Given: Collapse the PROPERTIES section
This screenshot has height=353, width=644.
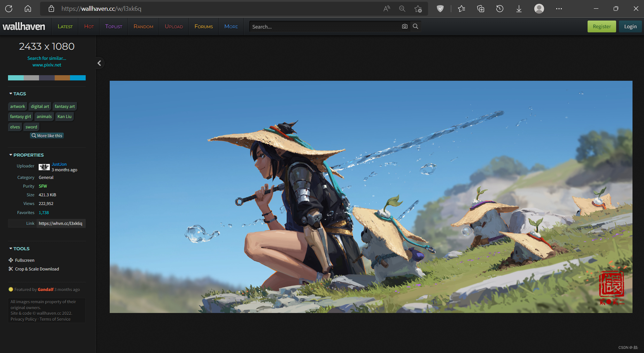Looking at the screenshot, I should click(26, 155).
